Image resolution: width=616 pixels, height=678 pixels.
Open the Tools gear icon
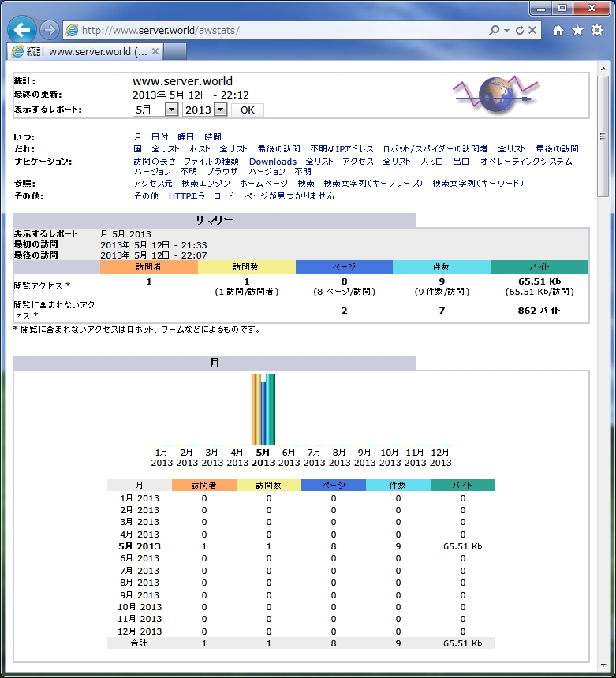(x=597, y=30)
